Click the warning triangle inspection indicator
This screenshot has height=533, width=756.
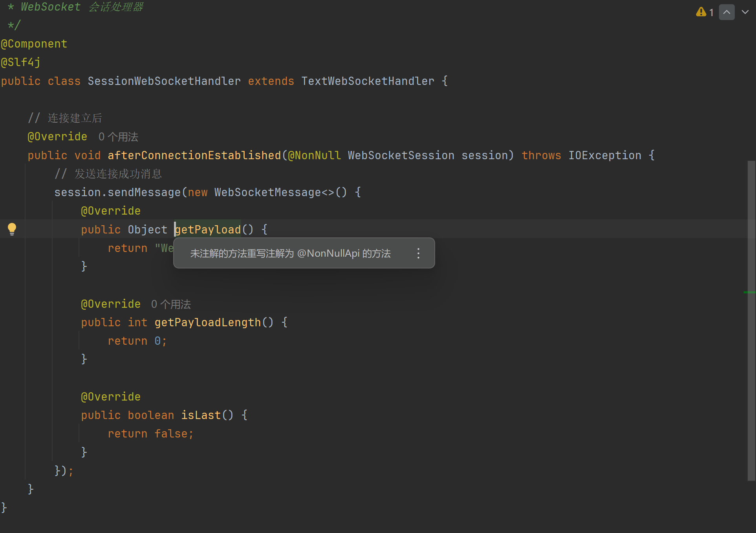pos(701,12)
